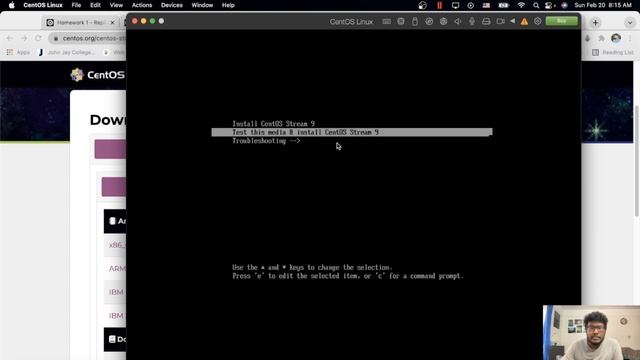
Task: Open the date and time in menu bar
Action: pos(603,5)
